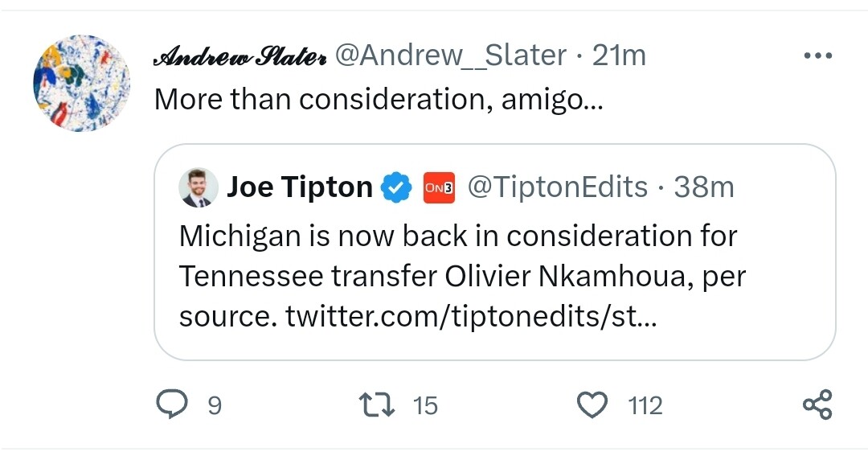868x456 pixels.
Task: Open the truncated twitter.com/tiptonedits link
Action: [471, 316]
